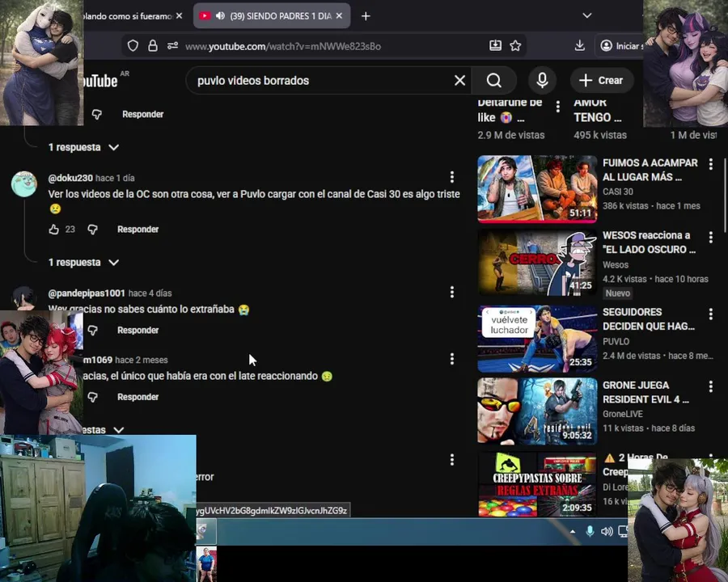Reply to the @pandepipas1001 comment
Viewport: 728px width, 582px height.
pos(138,330)
